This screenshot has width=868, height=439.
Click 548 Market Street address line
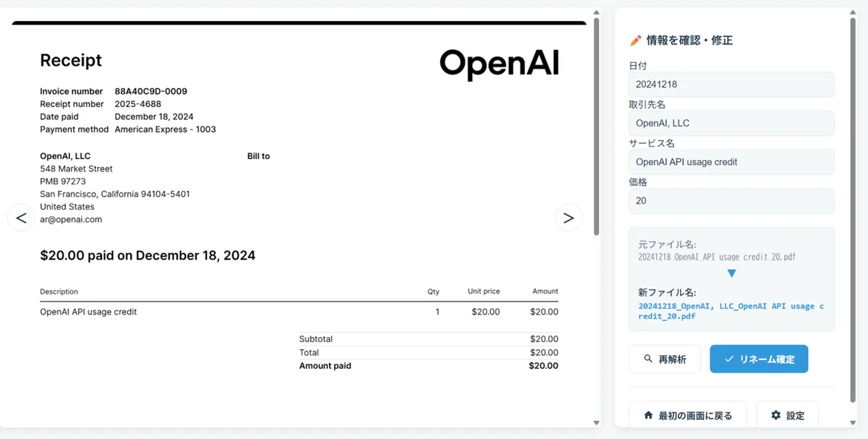[76, 169]
